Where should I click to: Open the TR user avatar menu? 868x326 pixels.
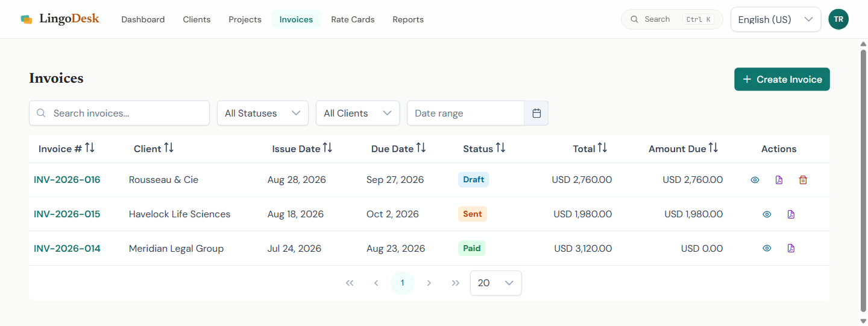click(x=838, y=19)
